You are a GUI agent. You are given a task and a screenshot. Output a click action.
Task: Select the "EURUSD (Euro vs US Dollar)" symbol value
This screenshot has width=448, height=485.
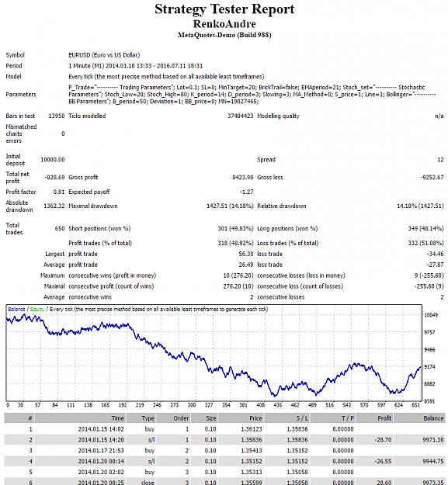point(104,55)
